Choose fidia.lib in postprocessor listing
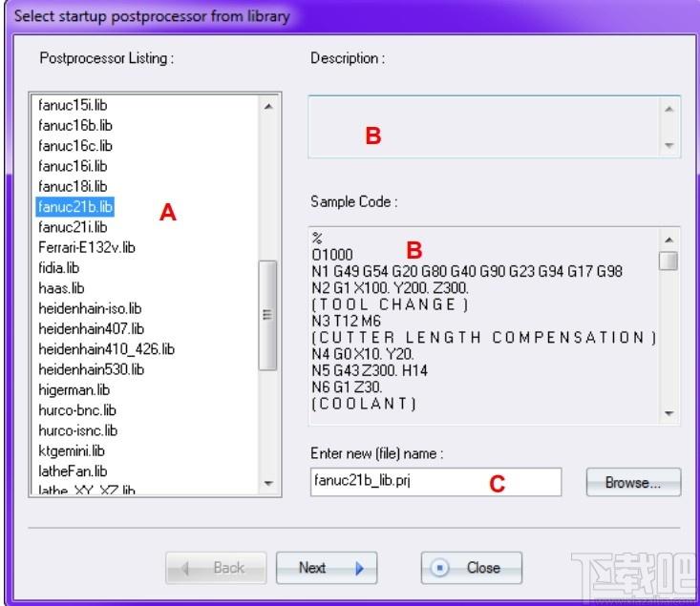 pyautogui.click(x=58, y=268)
